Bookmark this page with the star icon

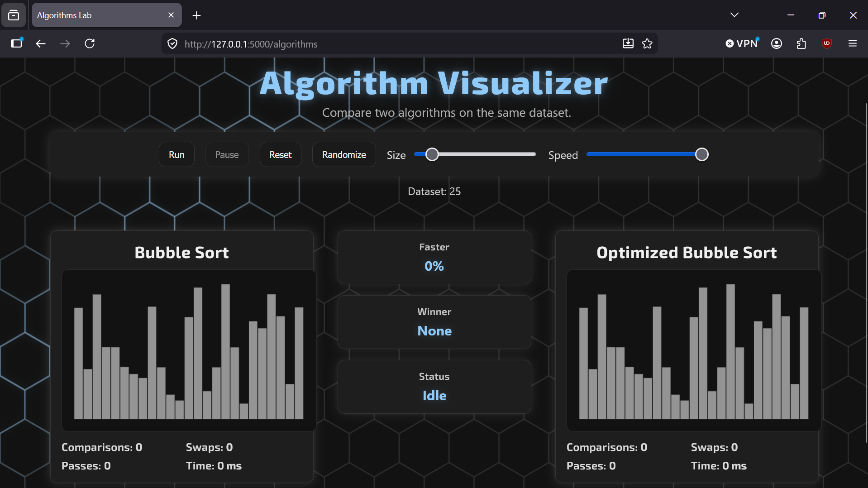click(x=647, y=43)
